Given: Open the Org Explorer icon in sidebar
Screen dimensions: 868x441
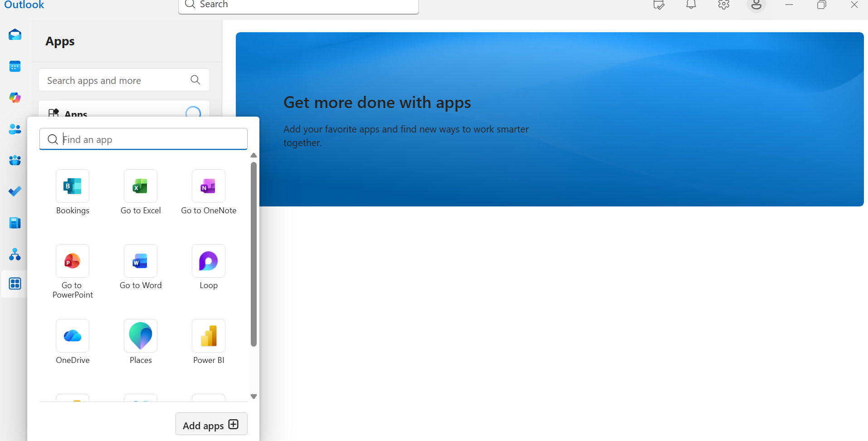Looking at the screenshot, I should 15,254.
